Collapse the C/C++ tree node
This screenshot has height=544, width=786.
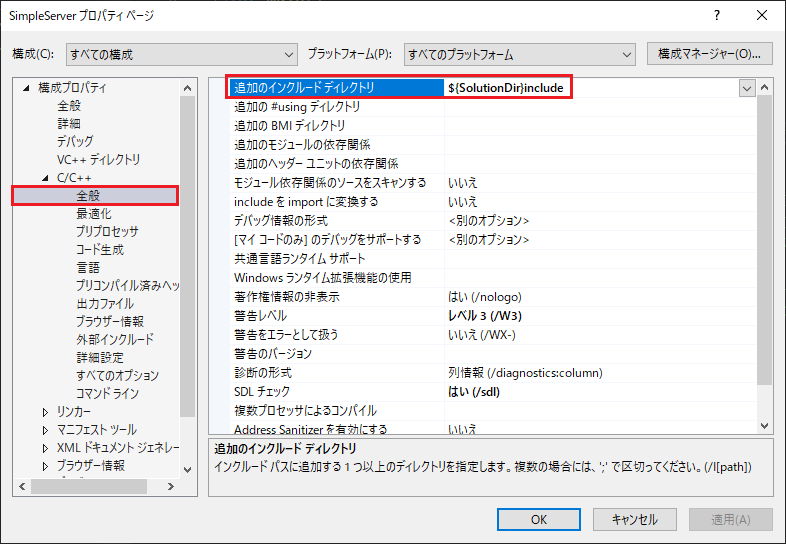[x=45, y=178]
